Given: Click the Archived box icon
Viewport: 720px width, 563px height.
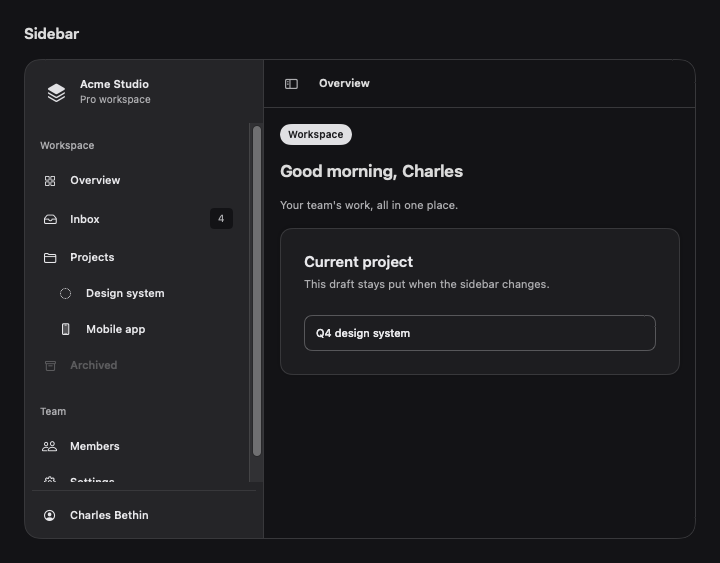Looking at the screenshot, I should click(x=50, y=366).
